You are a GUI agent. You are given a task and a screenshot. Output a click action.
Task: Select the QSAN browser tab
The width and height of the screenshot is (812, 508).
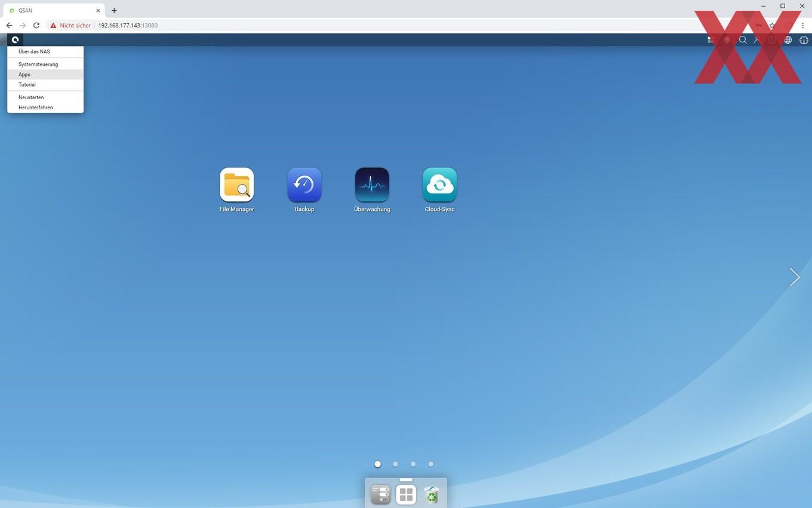(x=54, y=10)
